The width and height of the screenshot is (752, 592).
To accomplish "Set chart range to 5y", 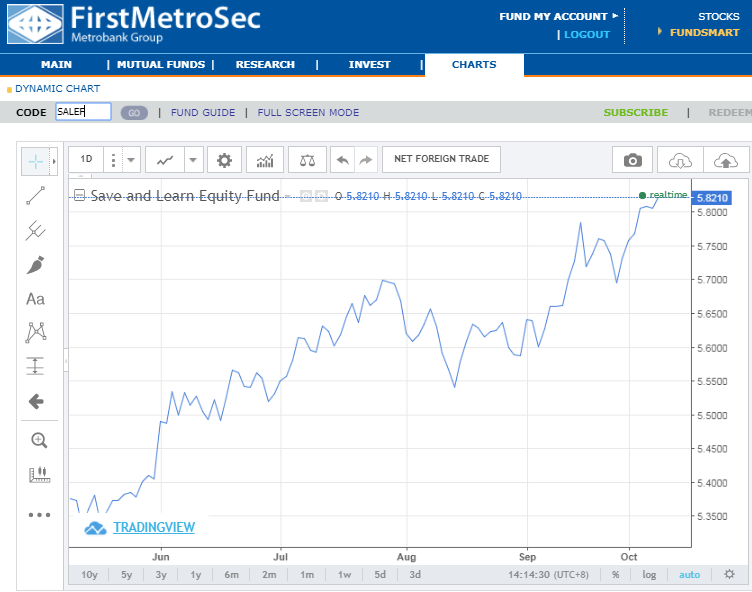I will 126,574.
